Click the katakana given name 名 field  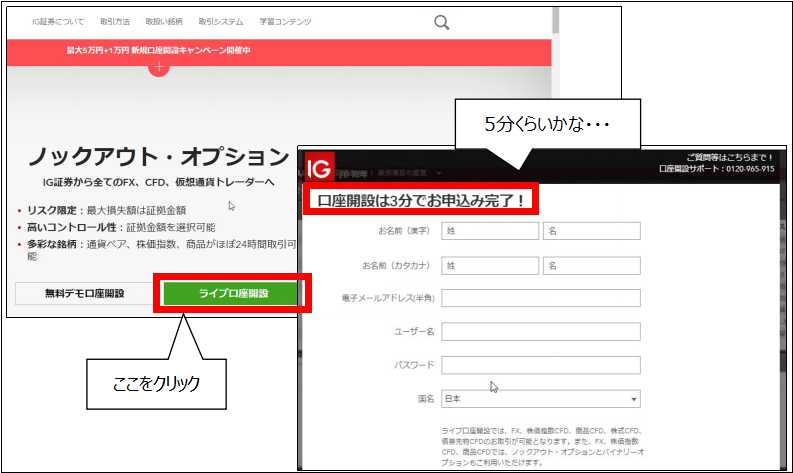(590, 266)
